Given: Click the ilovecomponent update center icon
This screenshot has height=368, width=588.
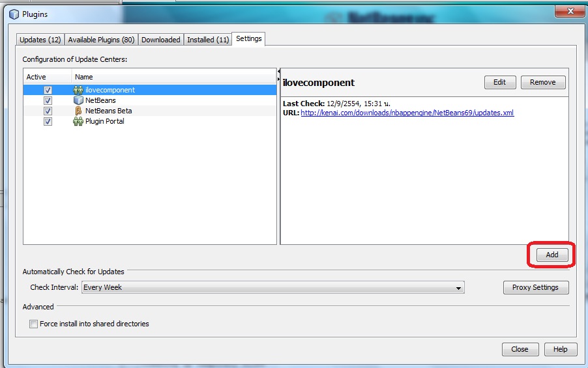Looking at the screenshot, I should (x=78, y=90).
